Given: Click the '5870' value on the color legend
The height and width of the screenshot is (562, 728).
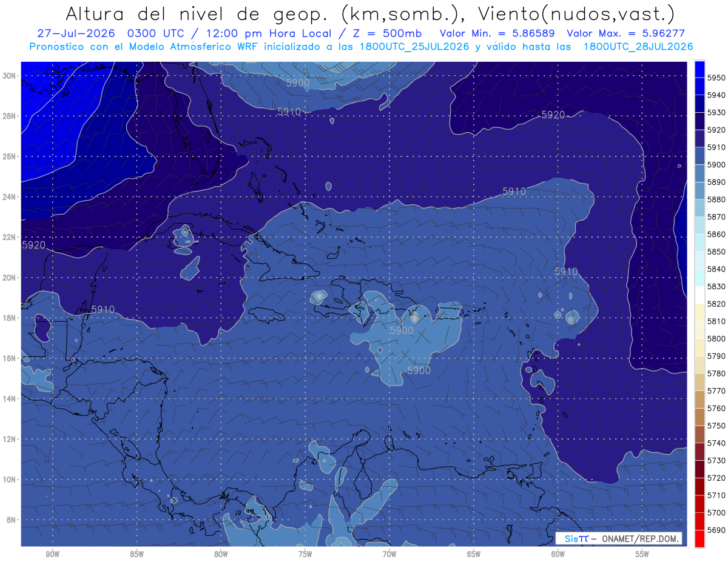Looking at the screenshot, I should (x=716, y=216).
